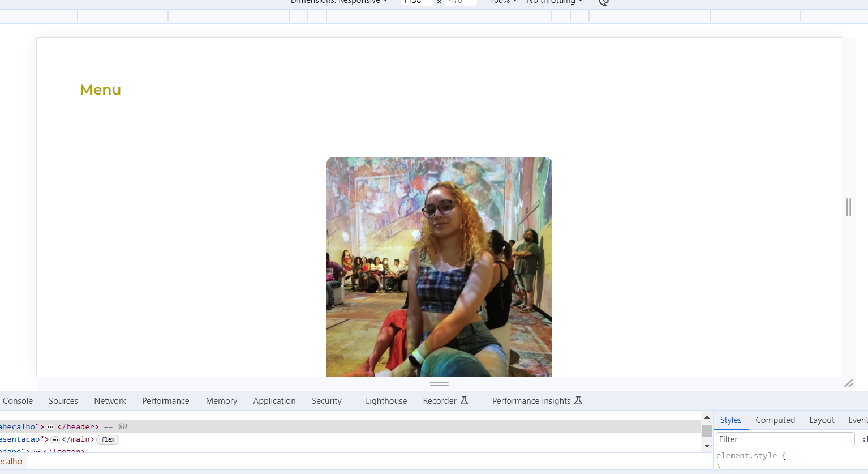Open the 100% zoom dropdown
Viewport: 868px width, 474px height.
pos(503,2)
